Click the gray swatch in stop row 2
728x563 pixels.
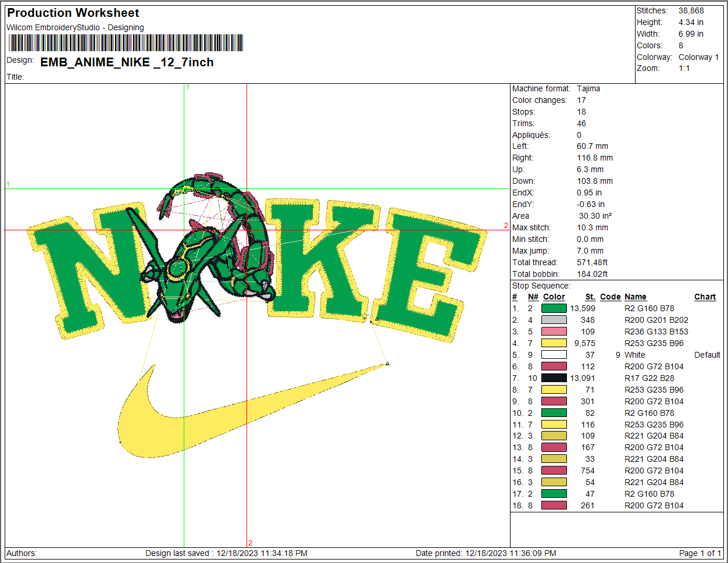point(554,320)
